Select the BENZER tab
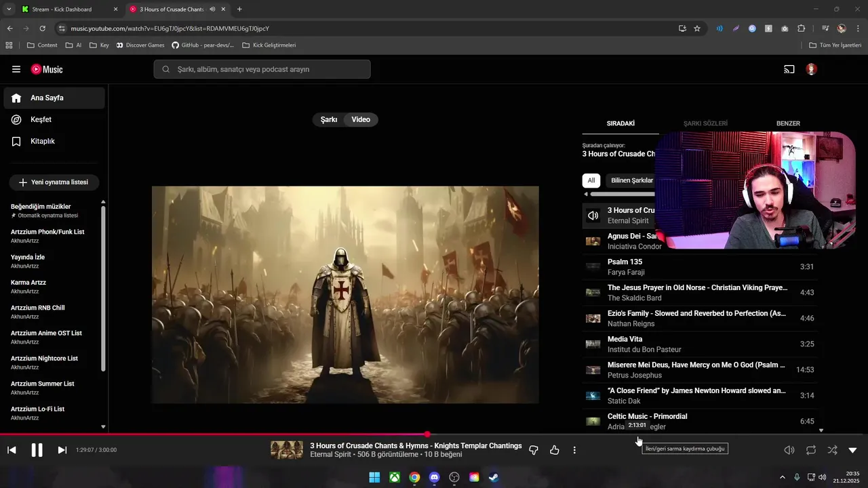 [x=788, y=123]
